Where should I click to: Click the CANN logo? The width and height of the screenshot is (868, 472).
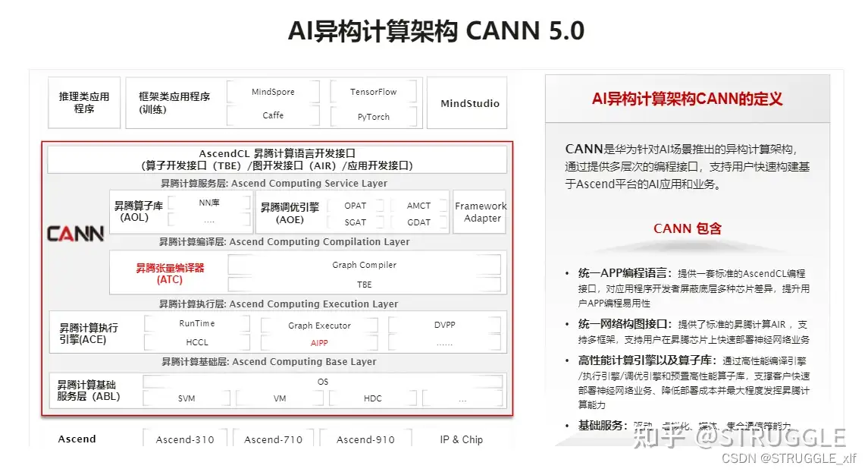[x=75, y=234]
